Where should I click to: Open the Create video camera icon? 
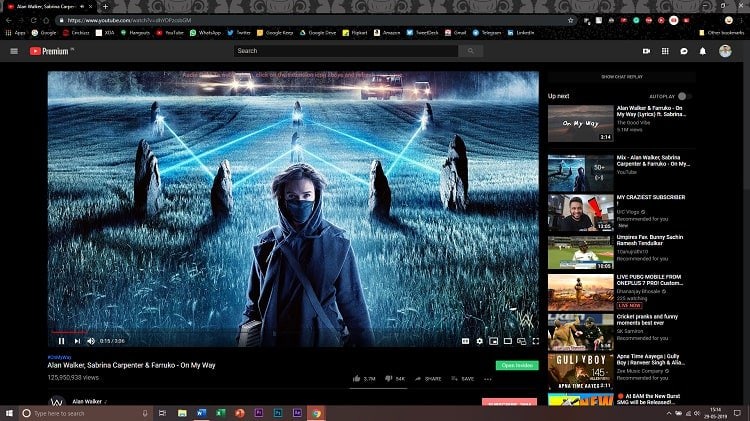click(646, 51)
